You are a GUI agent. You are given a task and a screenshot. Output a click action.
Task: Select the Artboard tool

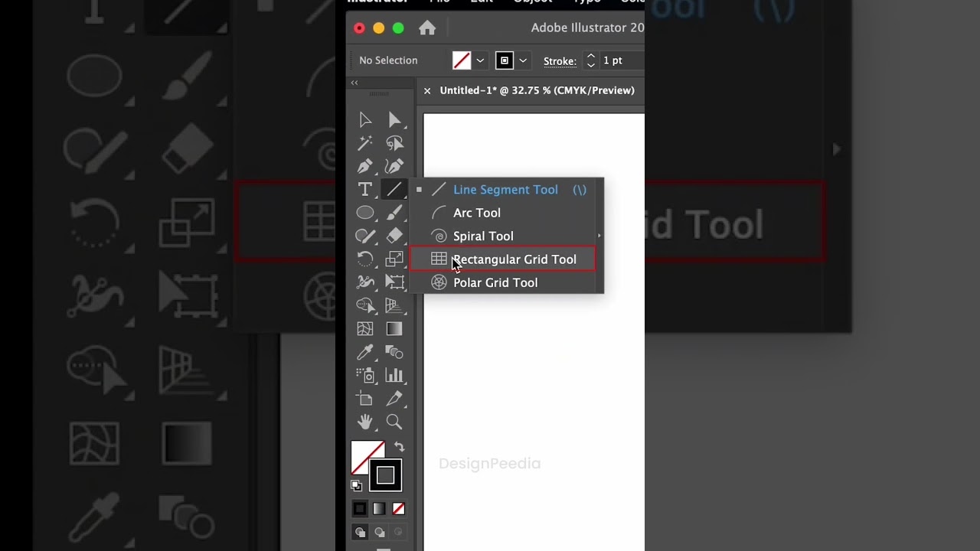[x=365, y=399]
